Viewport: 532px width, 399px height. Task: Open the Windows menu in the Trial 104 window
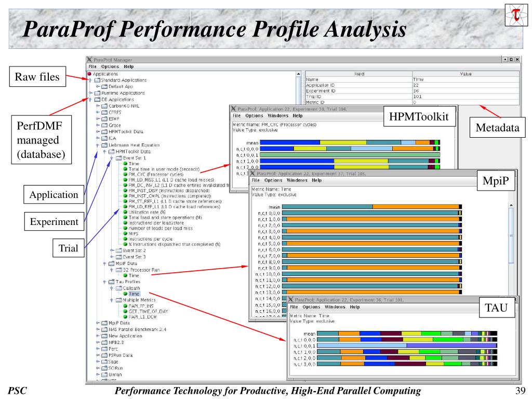pos(278,116)
